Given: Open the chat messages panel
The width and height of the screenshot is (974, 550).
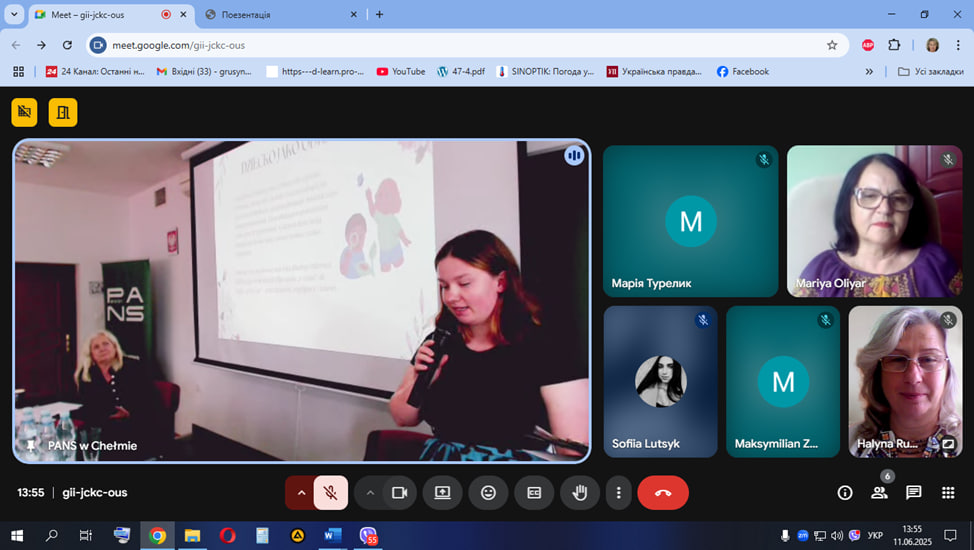Looking at the screenshot, I should pyautogui.click(x=913, y=492).
